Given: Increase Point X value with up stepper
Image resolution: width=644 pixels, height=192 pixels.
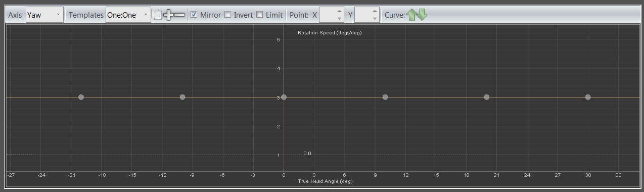Looking at the screenshot, I should coord(339,11).
